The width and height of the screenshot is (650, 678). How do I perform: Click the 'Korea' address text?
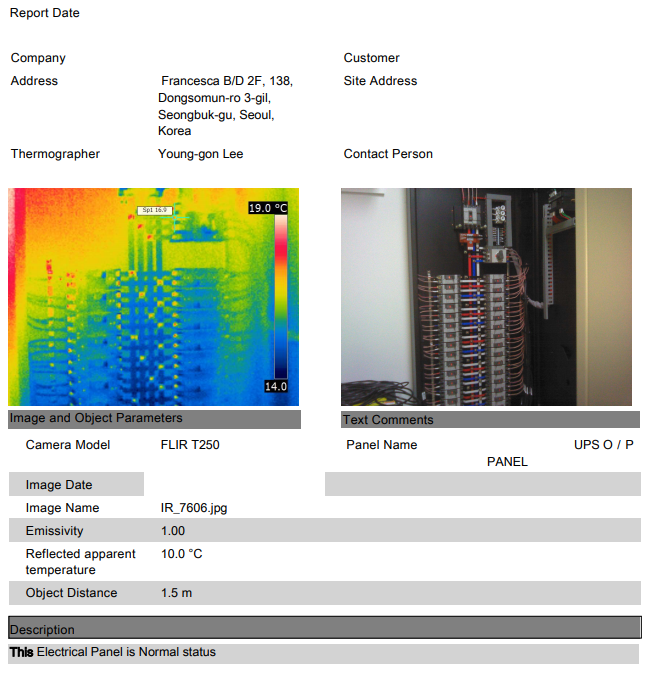(x=175, y=131)
